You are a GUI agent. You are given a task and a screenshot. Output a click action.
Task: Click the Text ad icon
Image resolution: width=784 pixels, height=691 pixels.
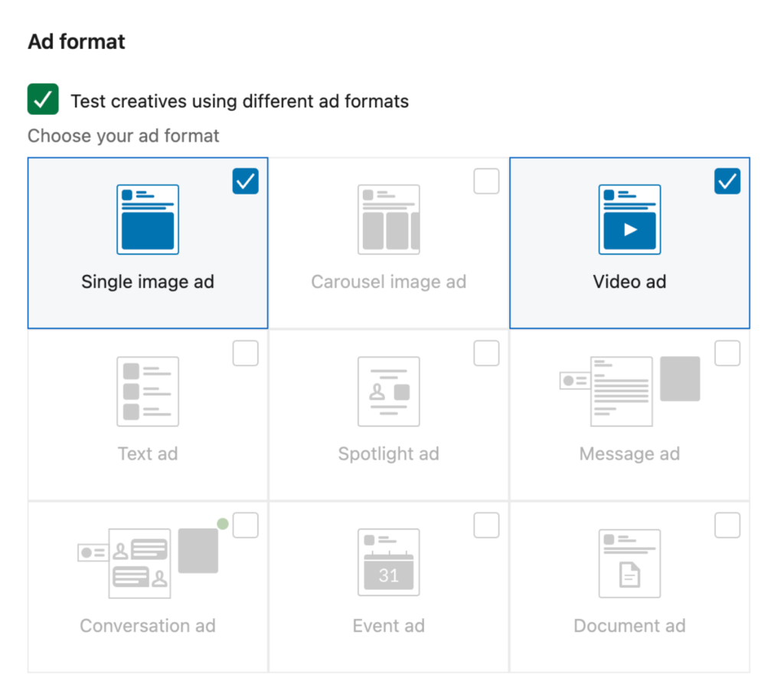coord(148,391)
